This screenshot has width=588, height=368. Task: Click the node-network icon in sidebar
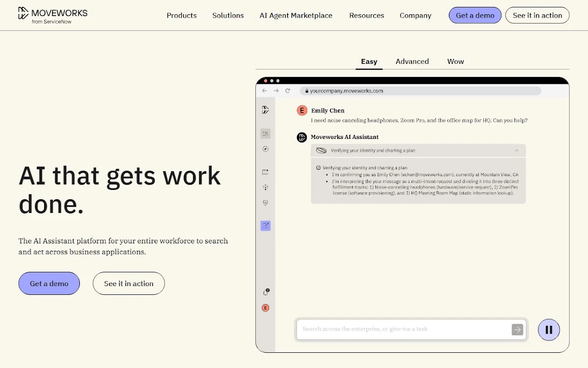pyautogui.click(x=265, y=187)
